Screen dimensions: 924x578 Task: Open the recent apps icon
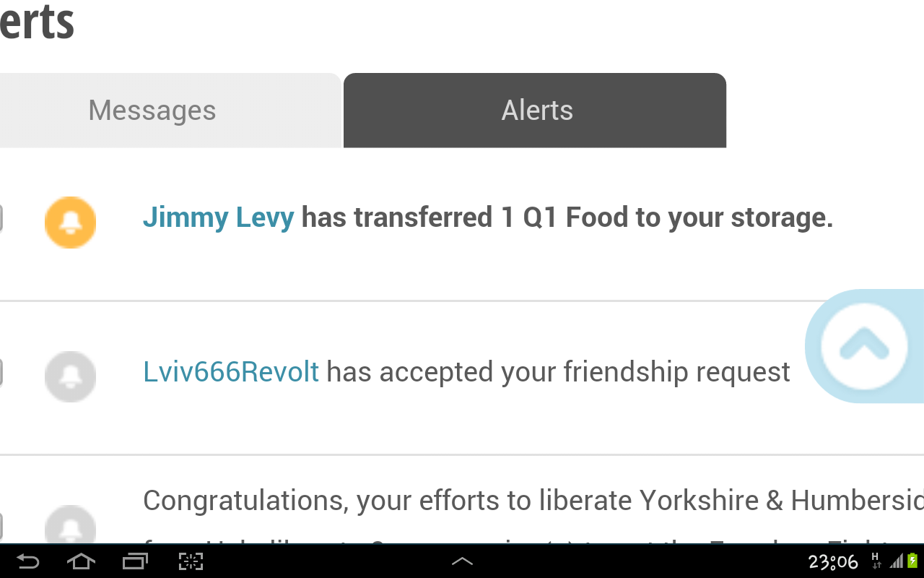click(135, 561)
